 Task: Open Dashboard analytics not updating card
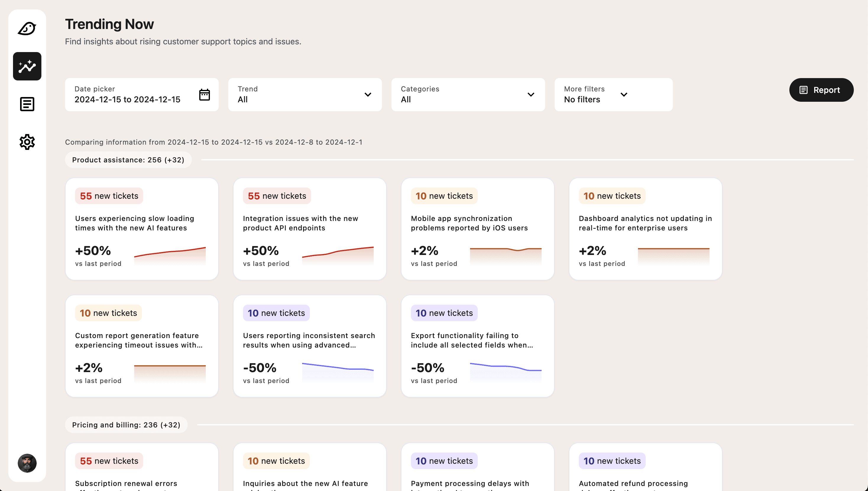point(645,229)
